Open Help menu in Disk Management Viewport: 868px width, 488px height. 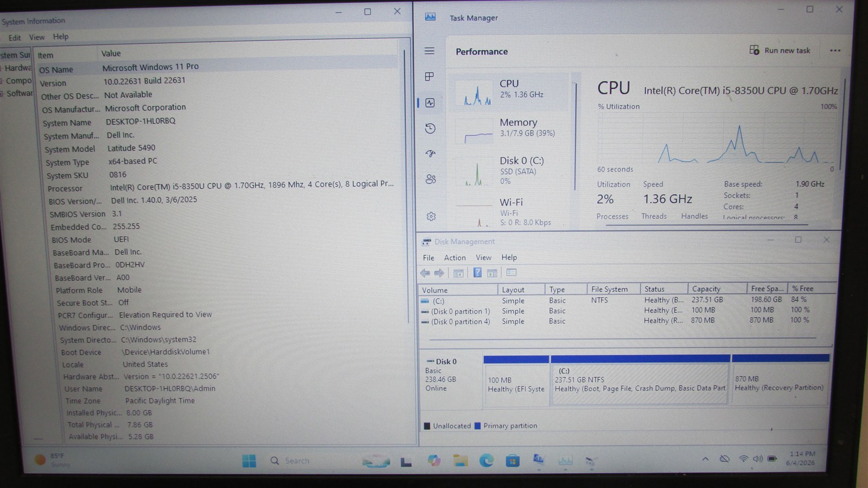(509, 257)
